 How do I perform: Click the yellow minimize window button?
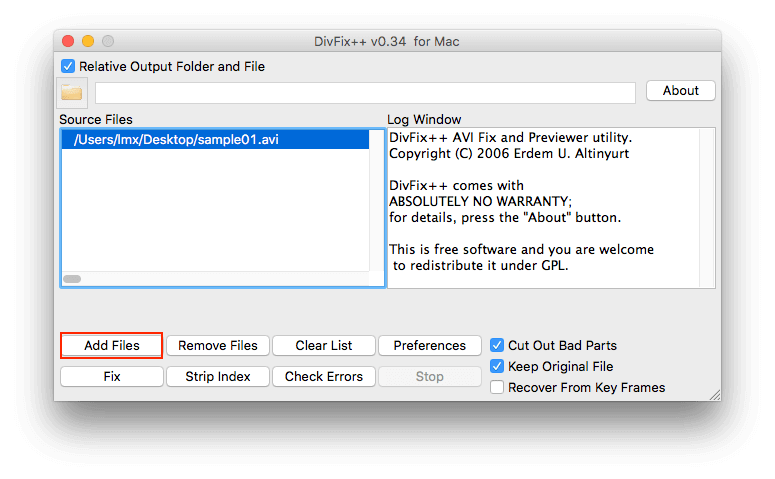click(x=88, y=41)
